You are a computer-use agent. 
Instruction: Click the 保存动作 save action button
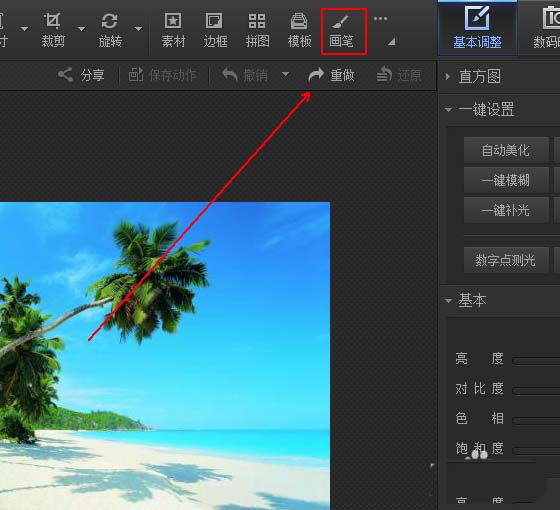coord(162,75)
